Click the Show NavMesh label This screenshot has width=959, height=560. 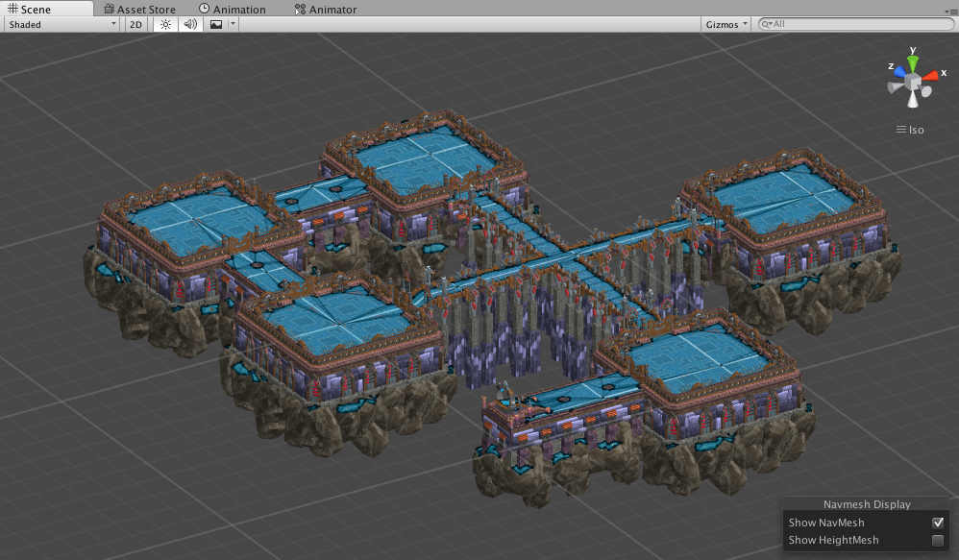tap(826, 523)
